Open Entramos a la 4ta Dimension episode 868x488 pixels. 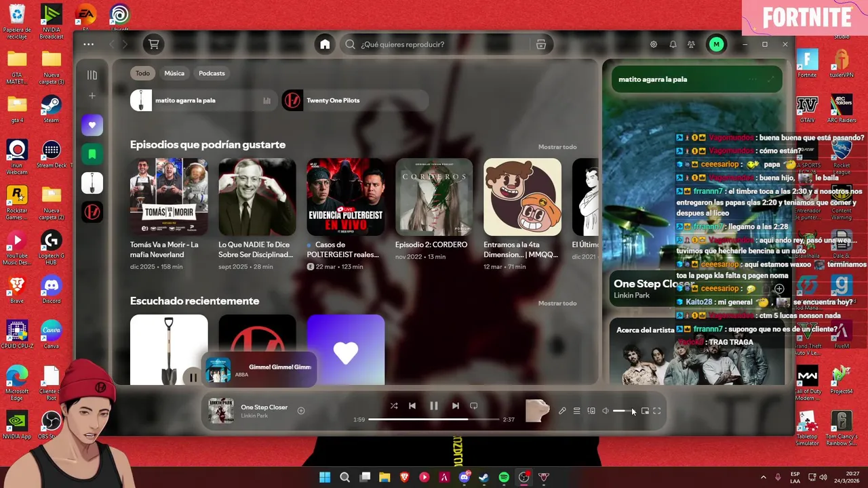[x=522, y=197]
